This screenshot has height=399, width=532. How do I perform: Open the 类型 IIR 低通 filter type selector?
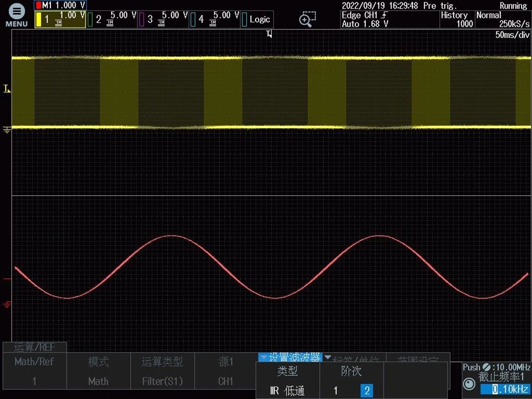287,380
